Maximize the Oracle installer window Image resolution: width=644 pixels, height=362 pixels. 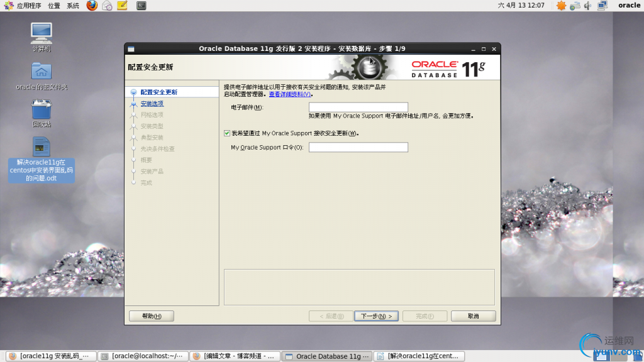tap(484, 49)
